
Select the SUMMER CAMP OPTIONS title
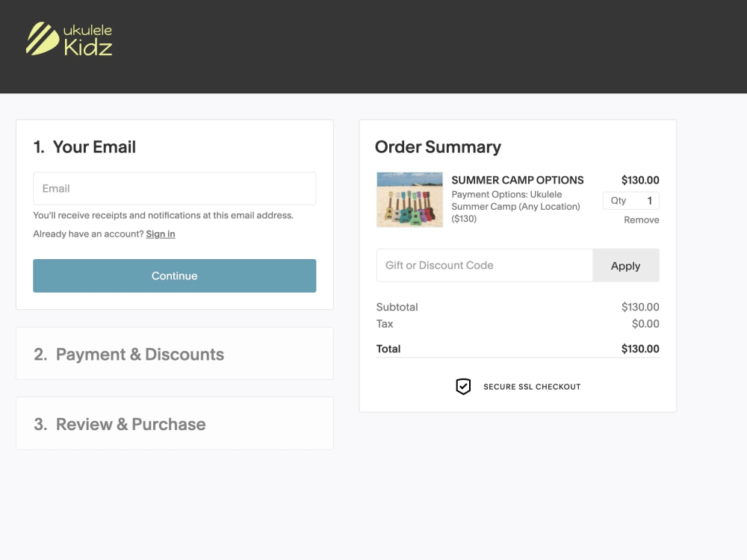[x=518, y=180]
